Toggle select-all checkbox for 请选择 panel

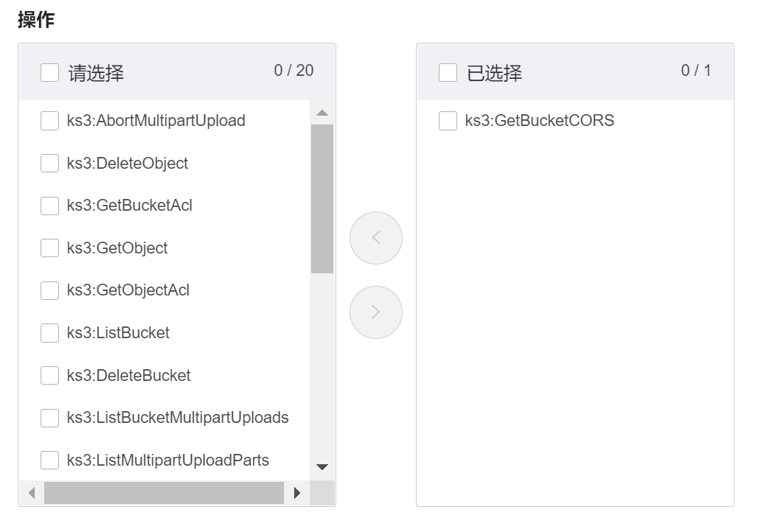pyautogui.click(x=49, y=72)
